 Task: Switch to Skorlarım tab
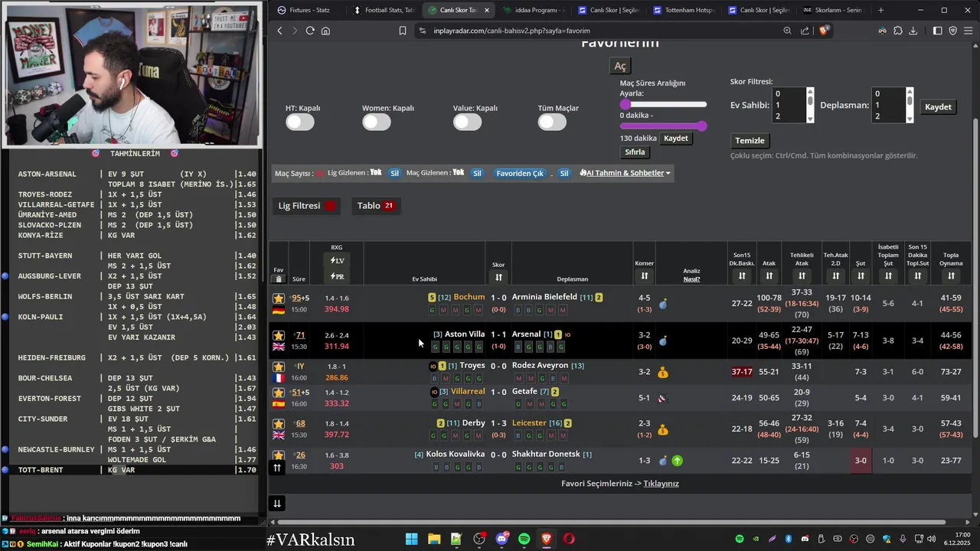click(833, 10)
